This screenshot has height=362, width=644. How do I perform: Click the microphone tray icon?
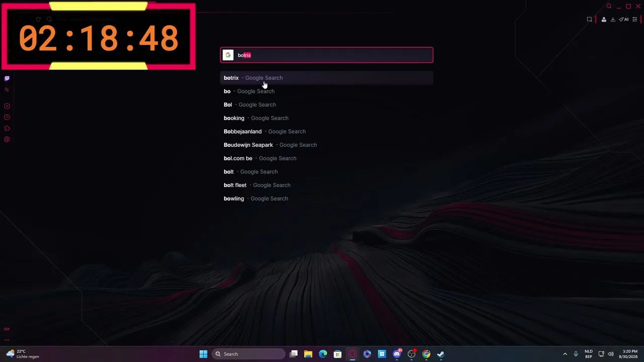coord(576,354)
